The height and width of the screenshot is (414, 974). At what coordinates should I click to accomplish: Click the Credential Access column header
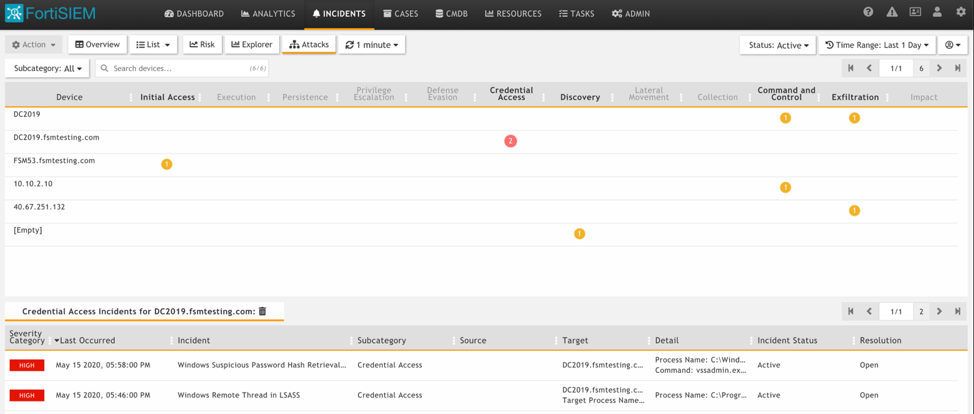511,93
